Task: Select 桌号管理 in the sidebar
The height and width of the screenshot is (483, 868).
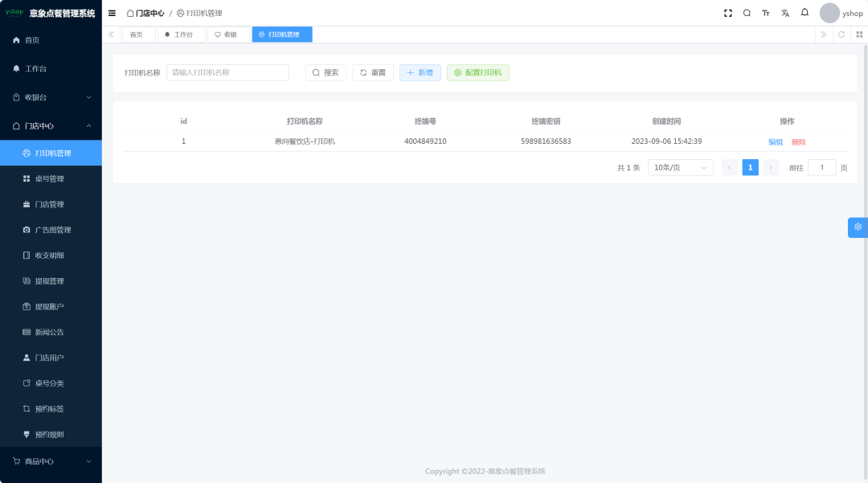Action: point(49,178)
